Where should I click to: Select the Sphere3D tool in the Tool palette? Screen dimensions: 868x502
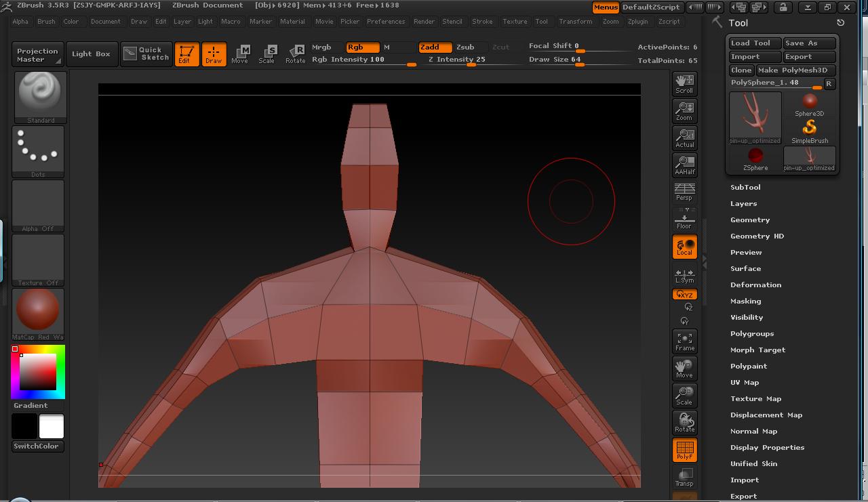[x=809, y=102]
